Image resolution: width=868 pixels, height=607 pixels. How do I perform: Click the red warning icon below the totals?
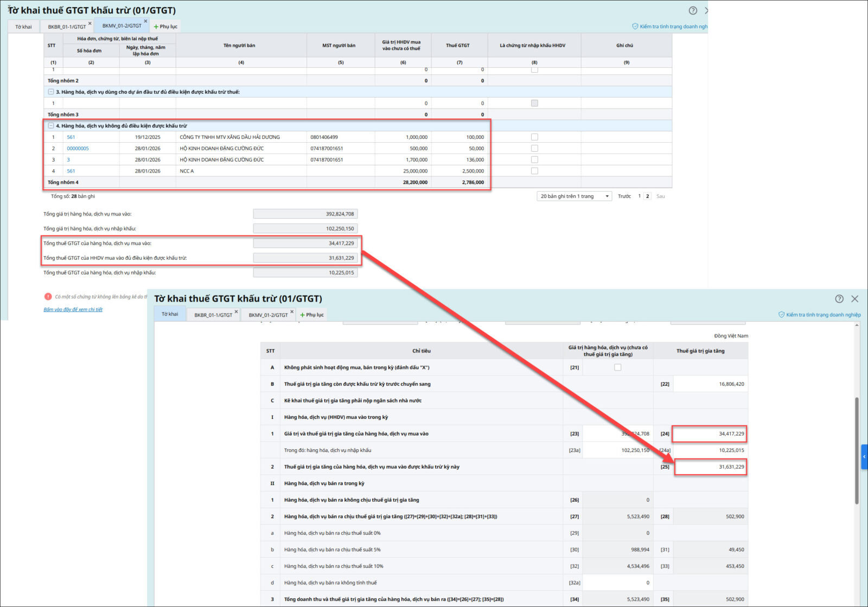click(48, 297)
